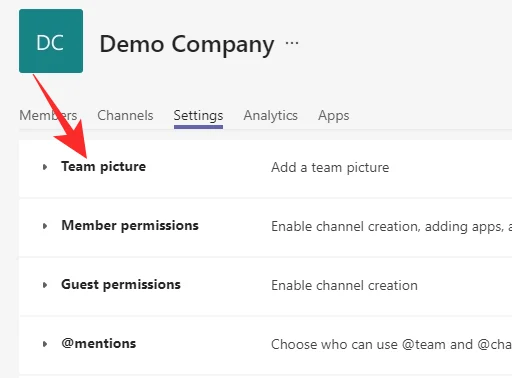Open the more options ellipsis next to Demo Company
Image resolution: width=512 pixels, height=378 pixels.
click(x=292, y=43)
